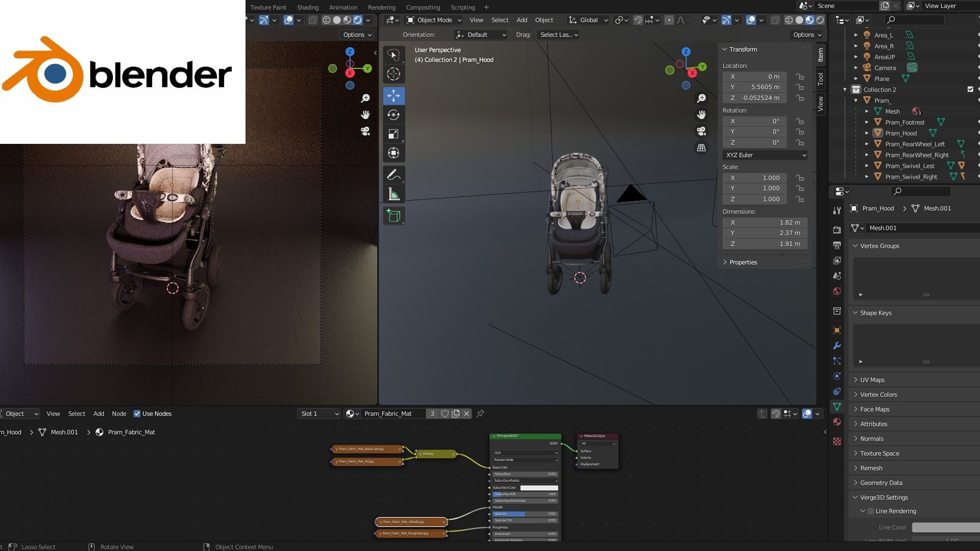Toggle Use Nodes checkbox
Screen dimensions: 980x551
click(137, 414)
